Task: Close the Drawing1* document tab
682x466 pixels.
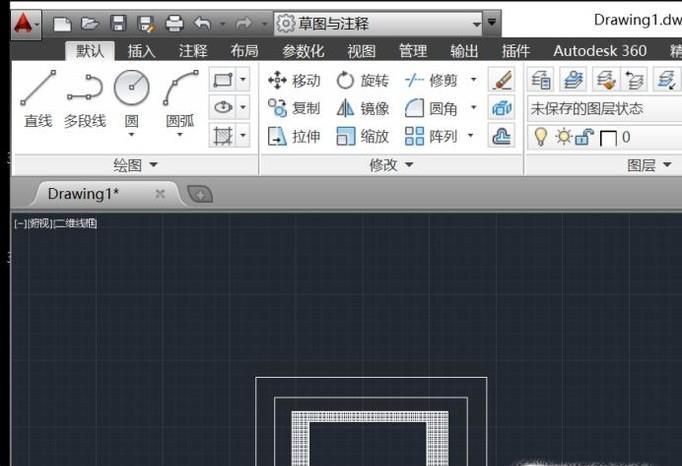Action: pyautogui.click(x=160, y=194)
